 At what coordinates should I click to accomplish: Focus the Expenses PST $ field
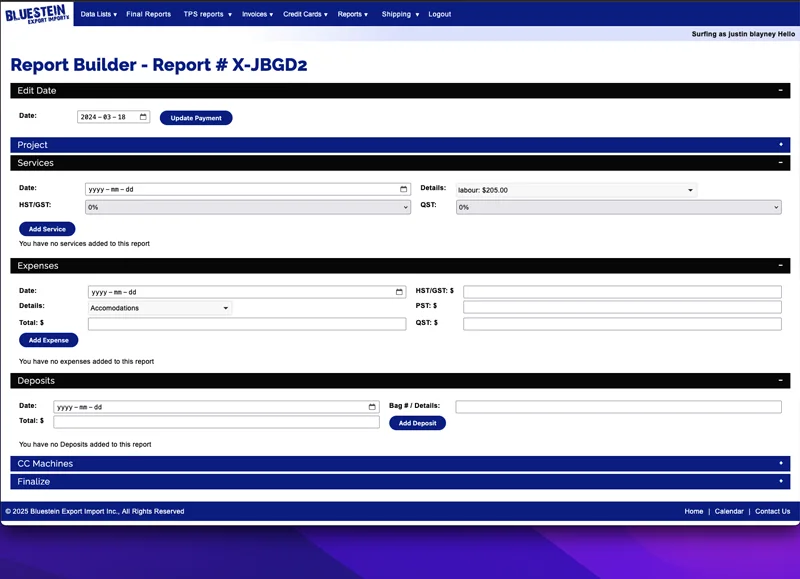[622, 307]
